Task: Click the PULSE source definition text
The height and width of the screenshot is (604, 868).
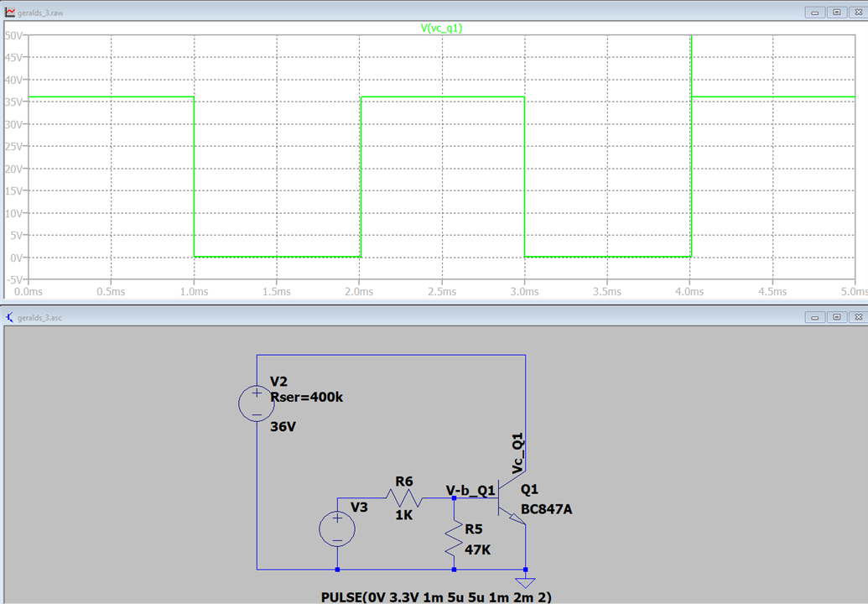Action: click(x=436, y=596)
